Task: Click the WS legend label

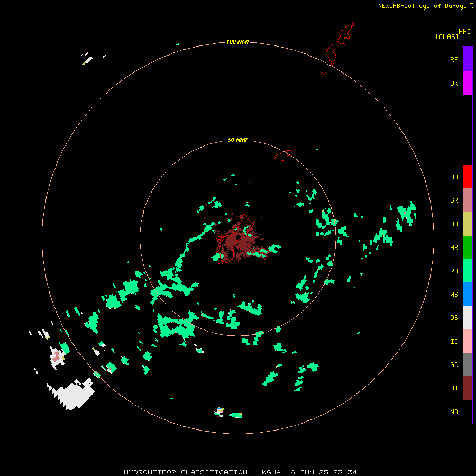Action: pyautogui.click(x=454, y=294)
